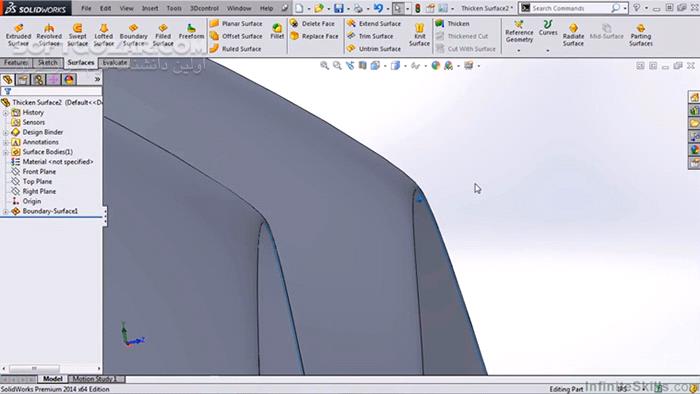Choose the Untrim Surface command
700x394 pixels.
pyautogui.click(x=374, y=48)
